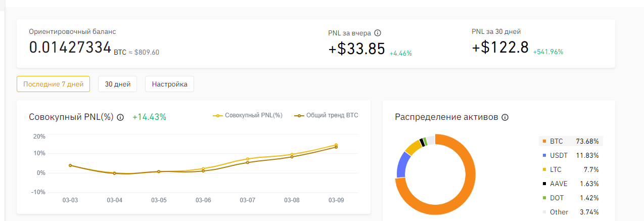Click the 0.01427334 BTC balance value
Viewport: 644px width, 221px height.
point(70,48)
